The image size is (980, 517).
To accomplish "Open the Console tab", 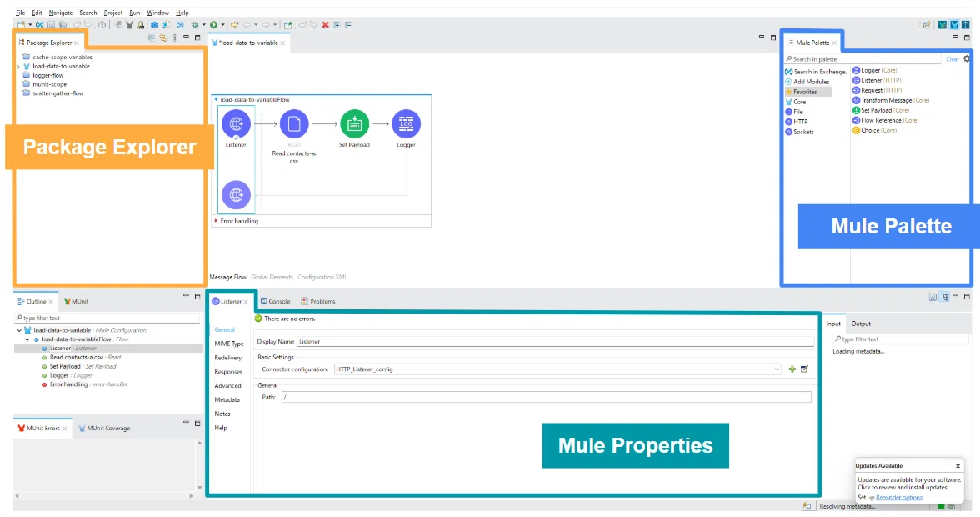I will (276, 301).
